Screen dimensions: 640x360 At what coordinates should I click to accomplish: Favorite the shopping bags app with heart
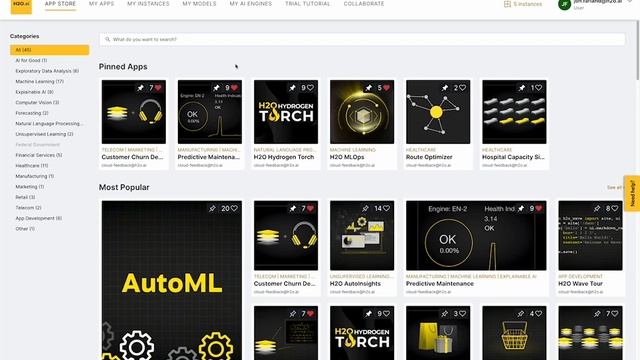(462, 313)
